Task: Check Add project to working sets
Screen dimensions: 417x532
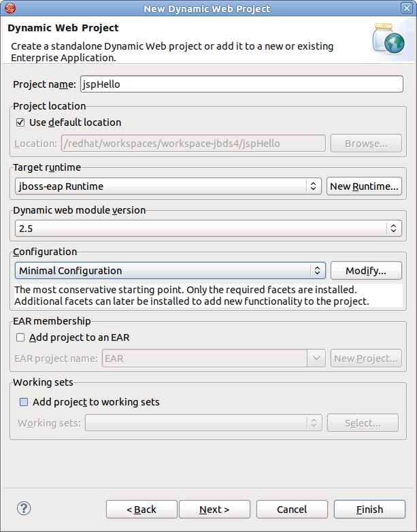Action: [24, 402]
